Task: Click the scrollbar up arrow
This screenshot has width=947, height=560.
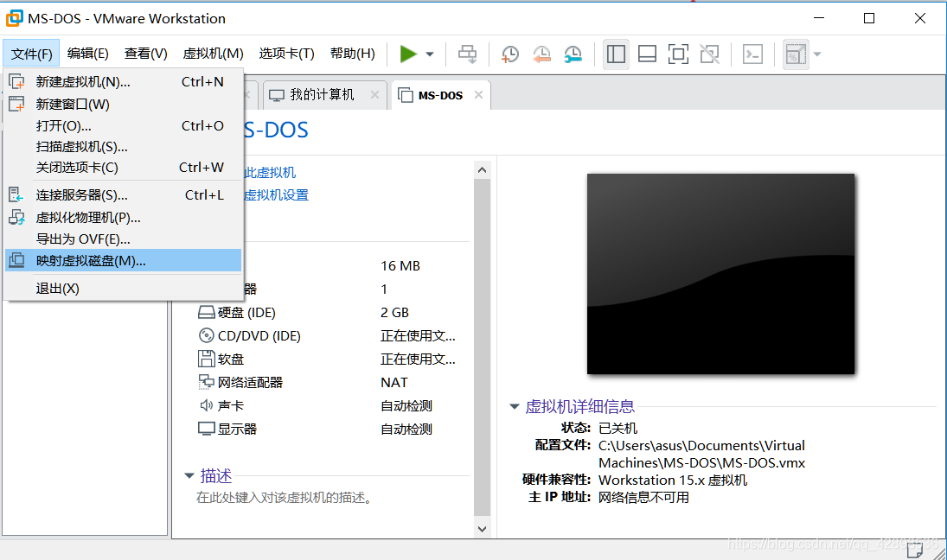Action: point(482,170)
